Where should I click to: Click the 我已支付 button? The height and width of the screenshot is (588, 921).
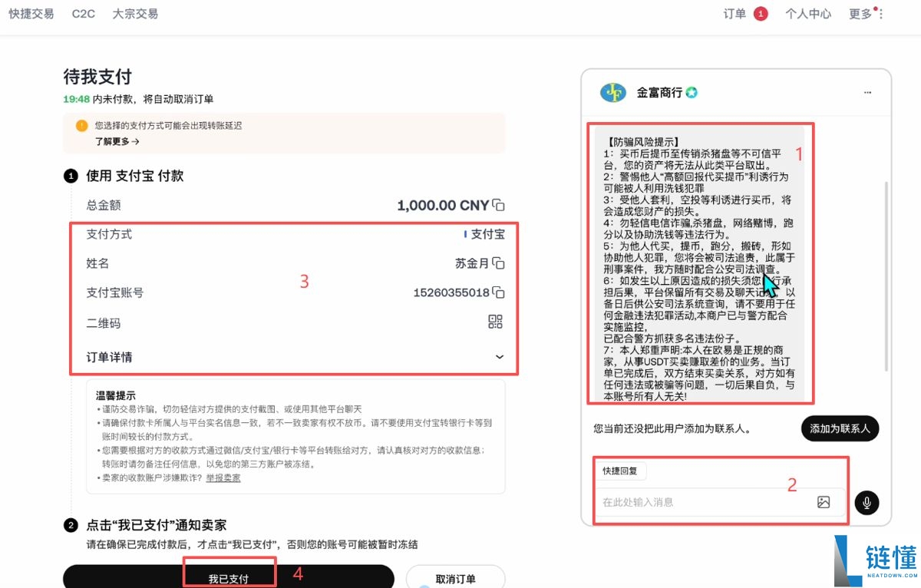(229, 577)
